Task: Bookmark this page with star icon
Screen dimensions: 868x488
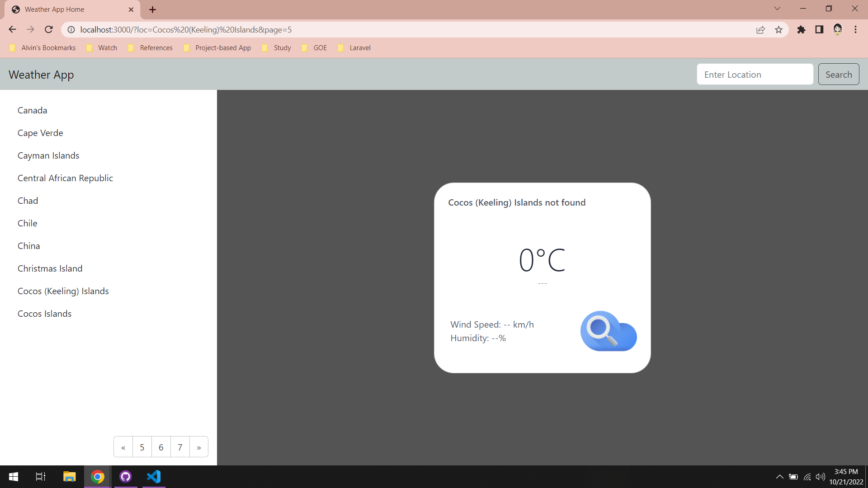Action: click(x=778, y=29)
